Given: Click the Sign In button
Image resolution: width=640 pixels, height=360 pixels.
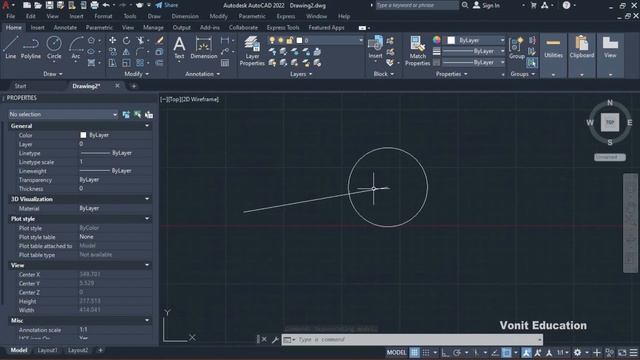Looking at the screenshot, I should 486,5.
